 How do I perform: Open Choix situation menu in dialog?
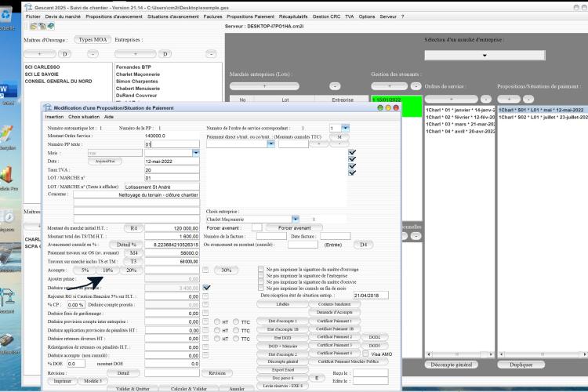pyautogui.click(x=84, y=117)
